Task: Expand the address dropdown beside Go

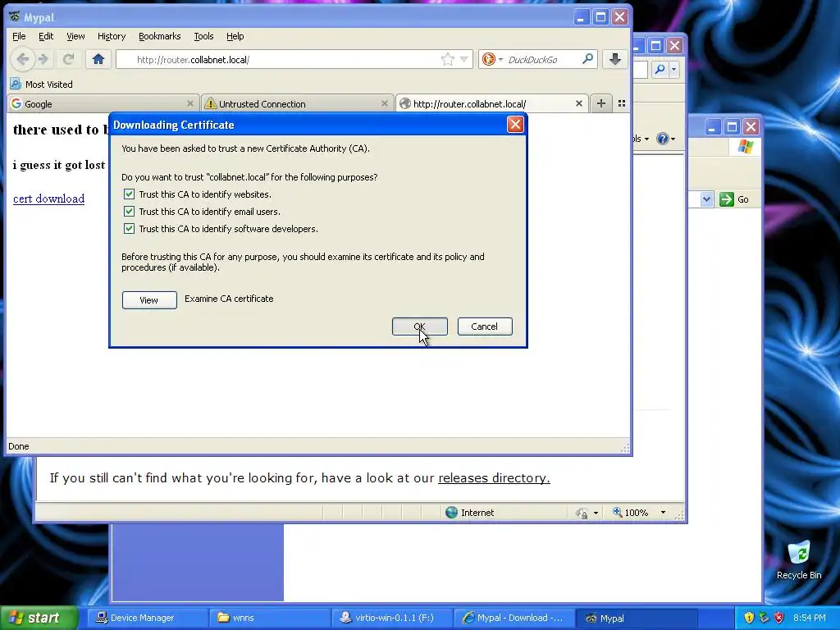Action: (x=706, y=199)
